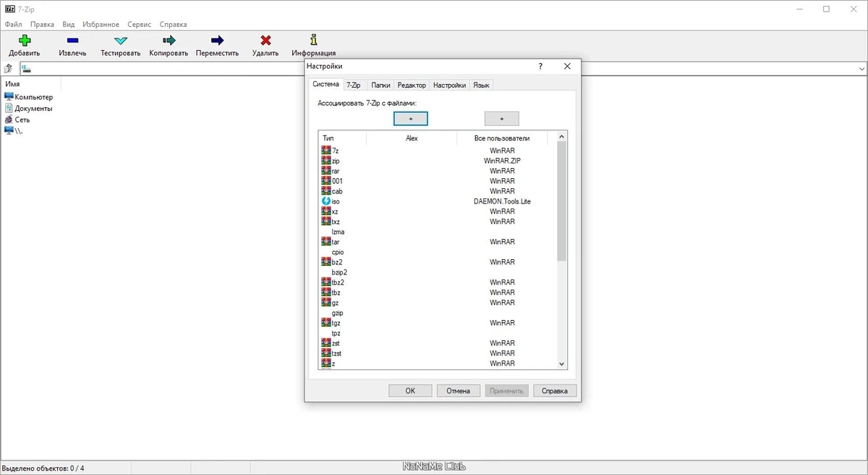The image size is (868, 475).
Task: Click the Переместить arrow icon
Action: 218,41
